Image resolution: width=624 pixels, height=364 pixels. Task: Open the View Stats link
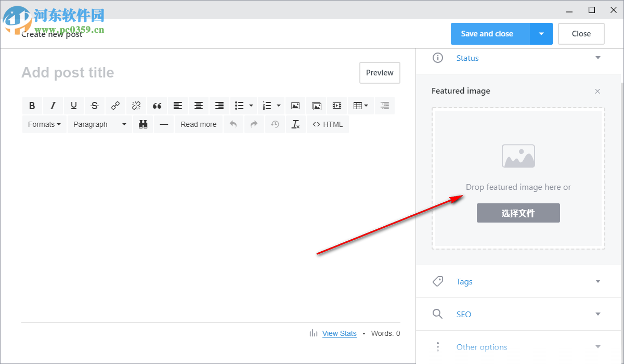340,333
